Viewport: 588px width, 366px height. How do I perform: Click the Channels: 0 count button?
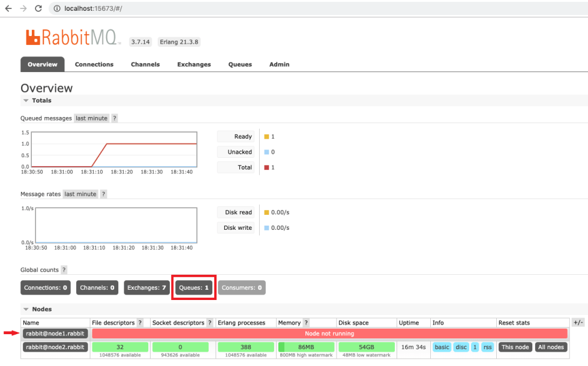click(x=97, y=287)
